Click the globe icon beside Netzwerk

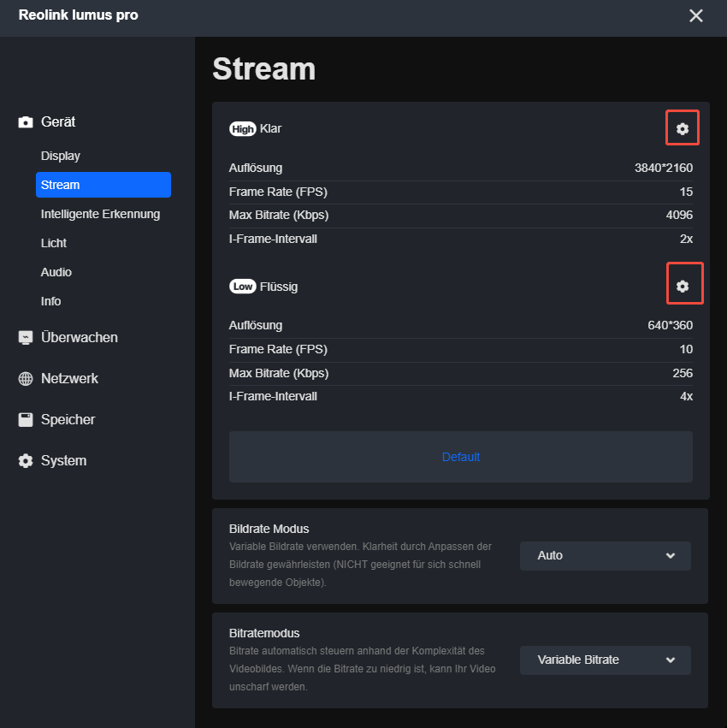point(26,378)
